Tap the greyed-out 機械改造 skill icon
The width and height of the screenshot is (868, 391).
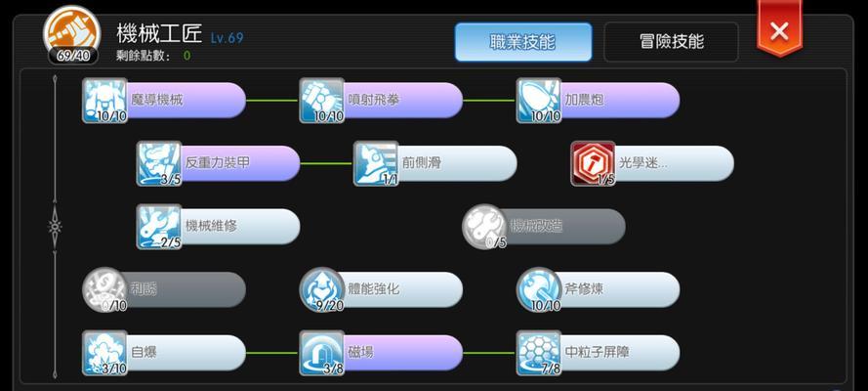484,227
